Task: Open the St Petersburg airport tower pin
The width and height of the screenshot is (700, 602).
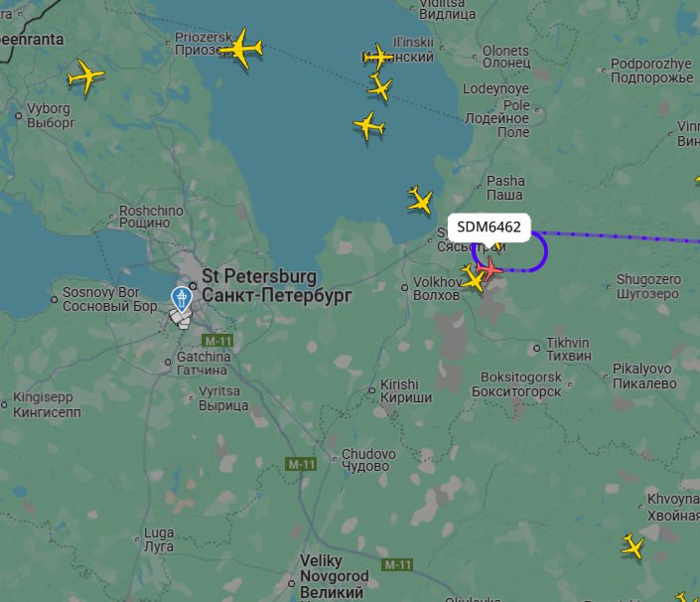Action: click(182, 299)
